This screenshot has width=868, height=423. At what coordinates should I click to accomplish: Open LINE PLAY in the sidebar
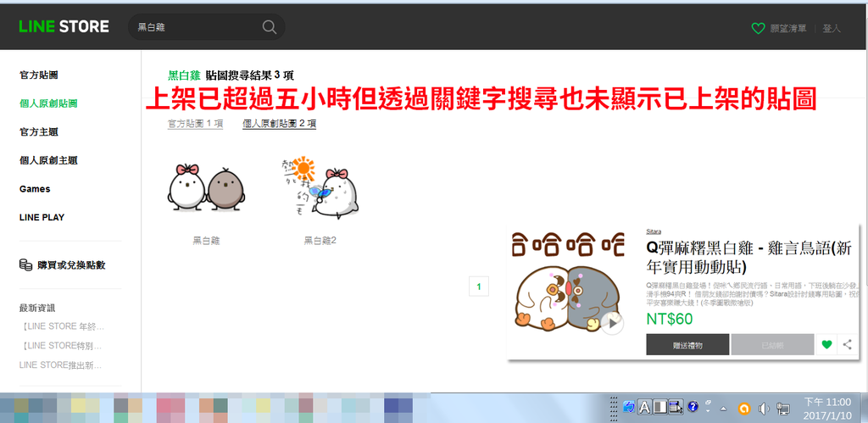(42, 217)
